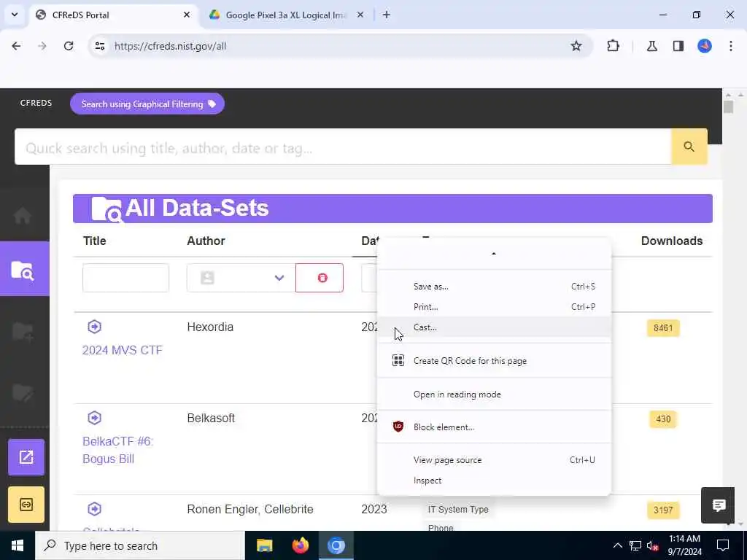Screen dimensions: 747x560
Task: Click Search using Graphical Filtering button
Action: pyautogui.click(x=147, y=104)
